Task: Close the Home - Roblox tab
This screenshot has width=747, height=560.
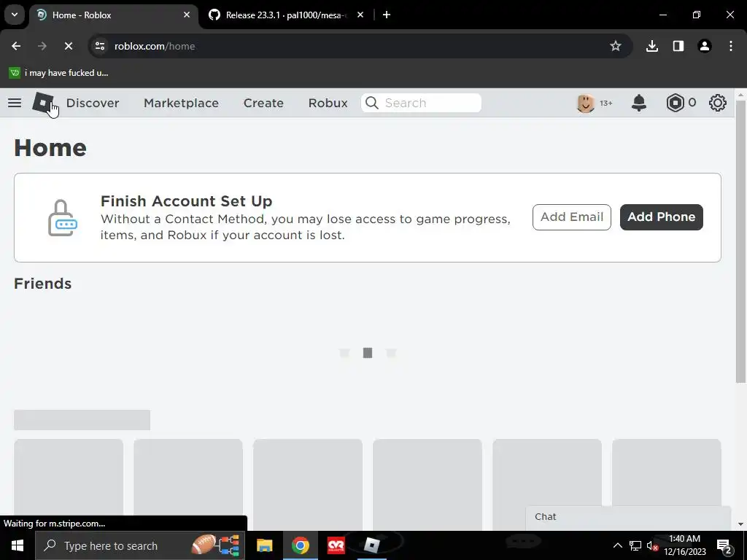Action: [x=187, y=15]
